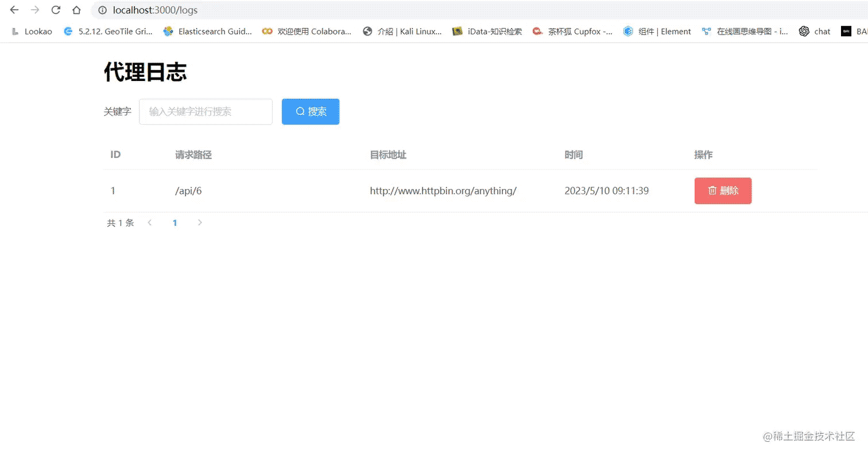Image resolution: width=868 pixels, height=455 pixels.
Task: Click the address bar URL localhost:3000/logs
Action: pos(155,10)
